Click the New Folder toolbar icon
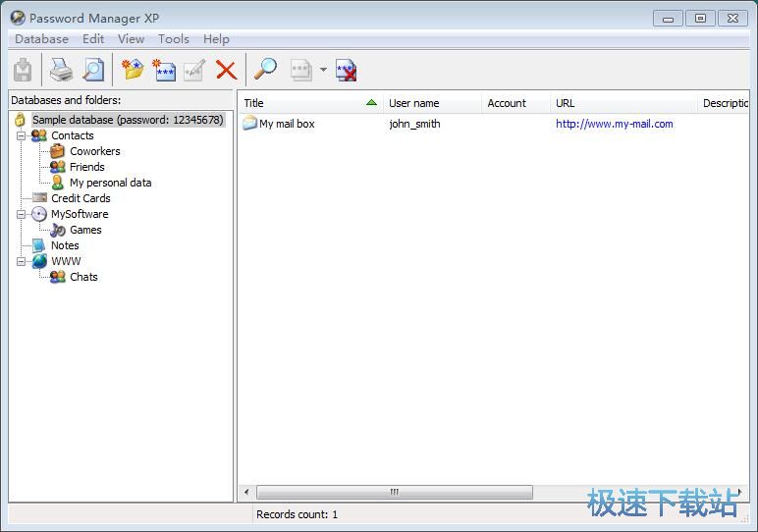758x532 pixels. (133, 70)
